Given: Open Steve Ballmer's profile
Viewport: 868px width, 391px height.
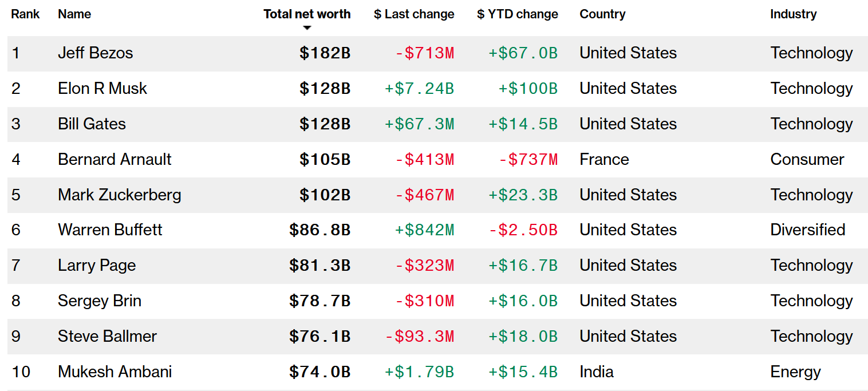Looking at the screenshot, I should pos(107,337).
